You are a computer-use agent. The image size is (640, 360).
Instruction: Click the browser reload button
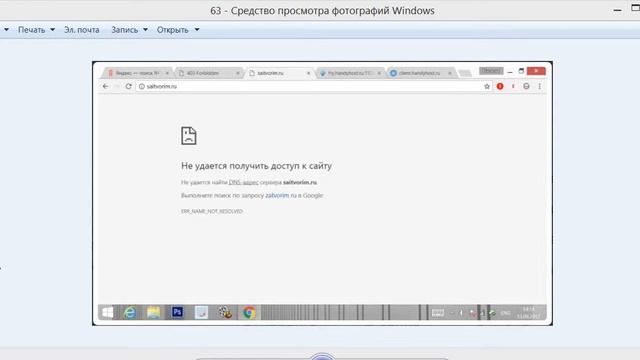(x=129, y=86)
